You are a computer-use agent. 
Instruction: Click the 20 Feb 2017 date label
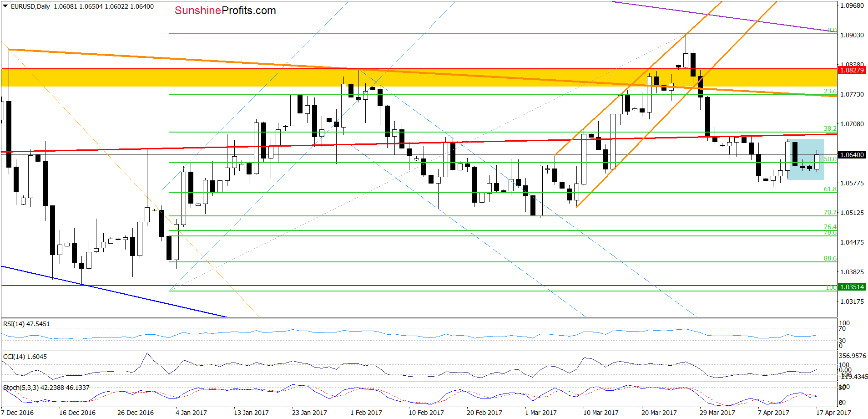coord(484,413)
